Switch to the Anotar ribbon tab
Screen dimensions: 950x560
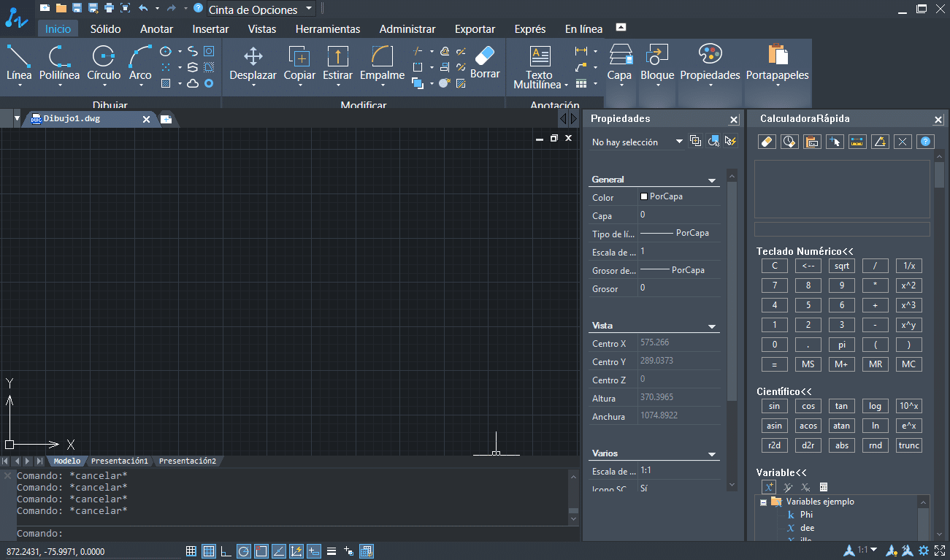point(156,29)
